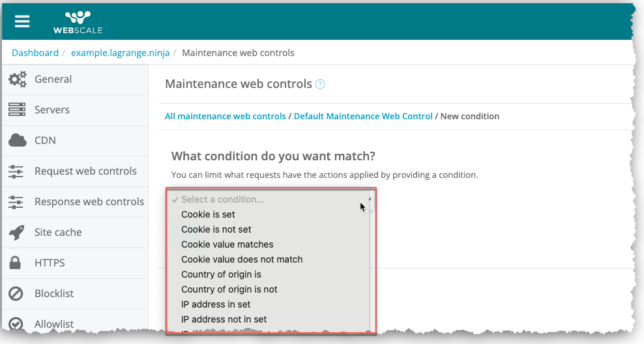
Task: Click the Site cache rocket icon
Action: point(17,233)
